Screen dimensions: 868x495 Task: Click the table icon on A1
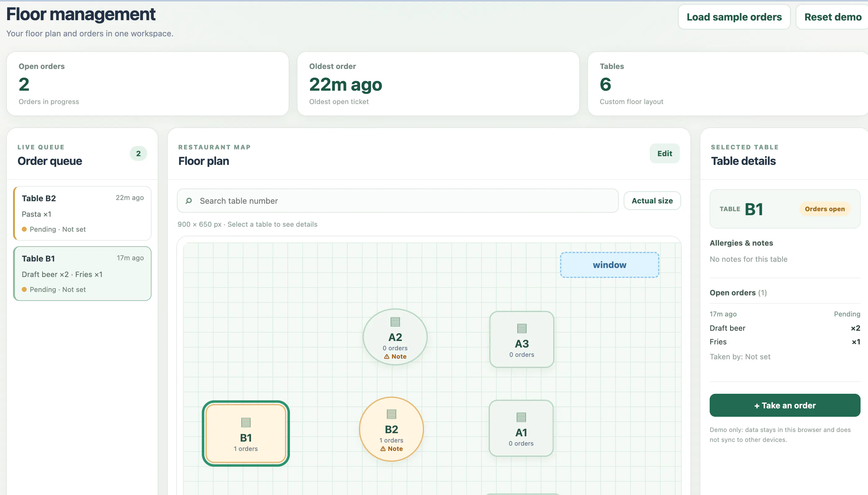pos(521,417)
